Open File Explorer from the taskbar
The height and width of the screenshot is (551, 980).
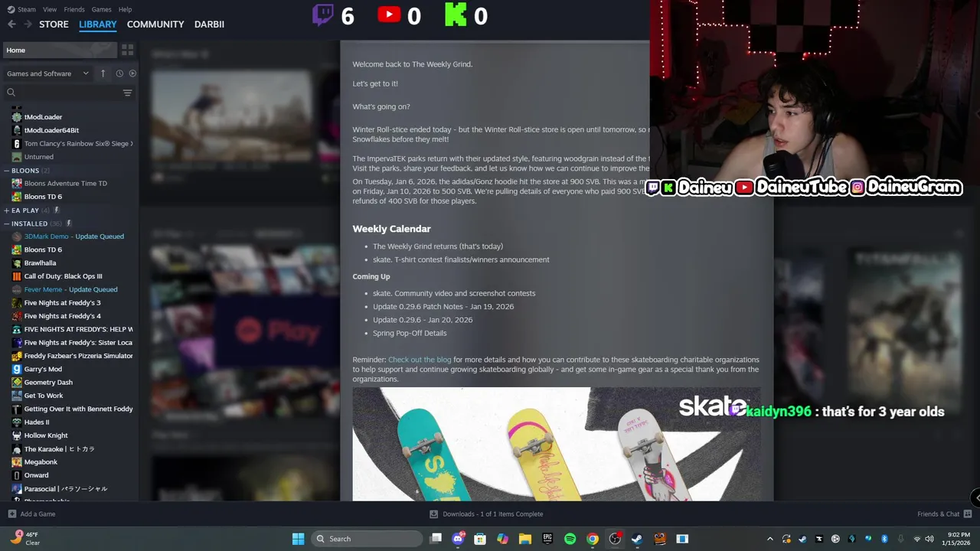(x=525, y=539)
